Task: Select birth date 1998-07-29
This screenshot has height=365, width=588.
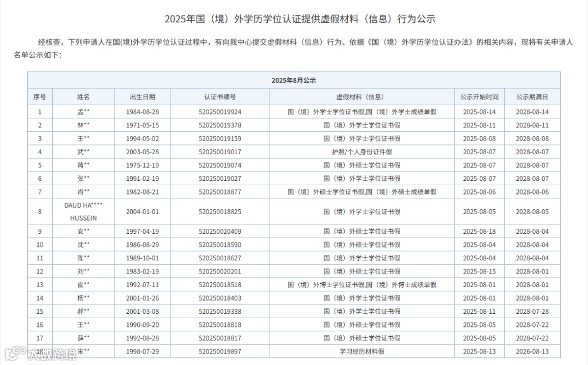Action: pos(143,351)
